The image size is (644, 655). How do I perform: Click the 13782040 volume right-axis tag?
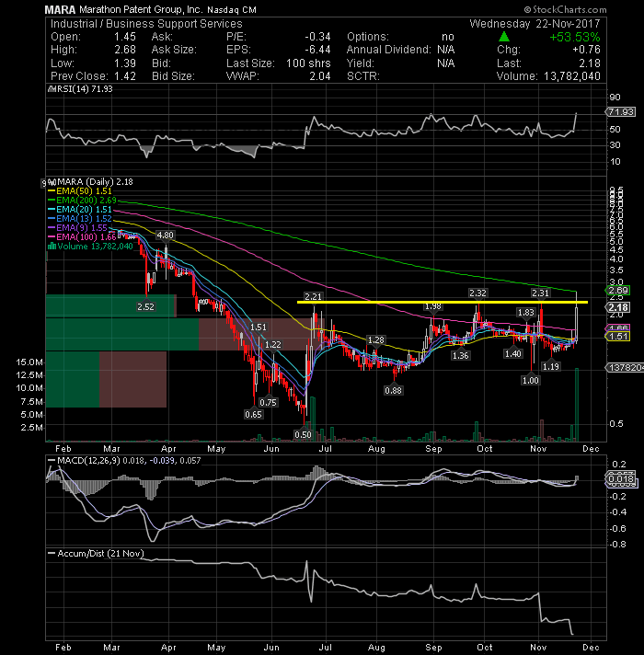[625, 367]
